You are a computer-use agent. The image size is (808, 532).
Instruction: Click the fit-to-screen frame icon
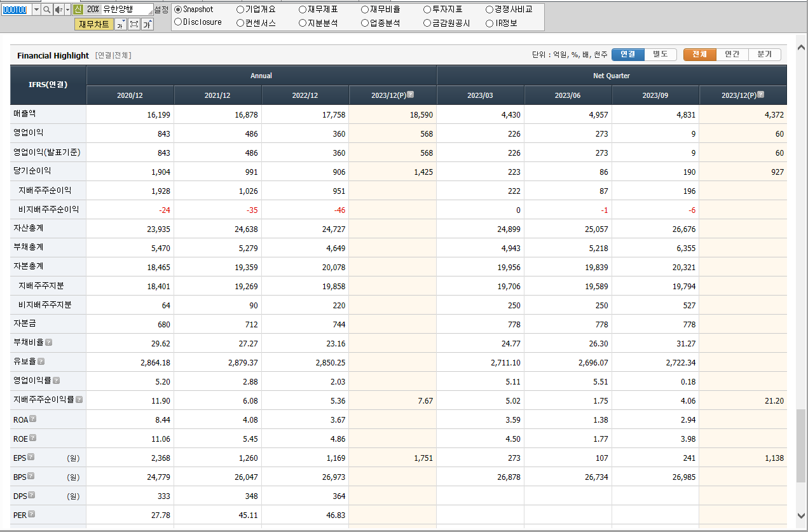click(x=134, y=24)
